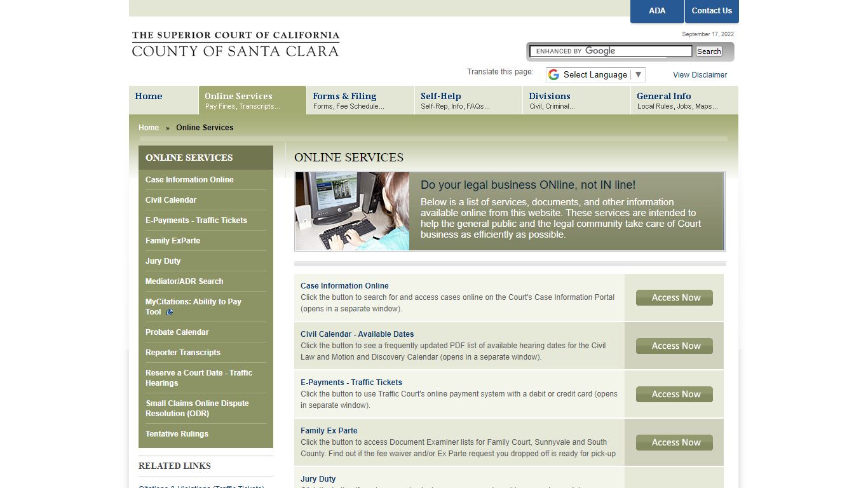Viewport: 868px width, 488px height.
Task: Click the Search button
Action: [x=709, y=51]
